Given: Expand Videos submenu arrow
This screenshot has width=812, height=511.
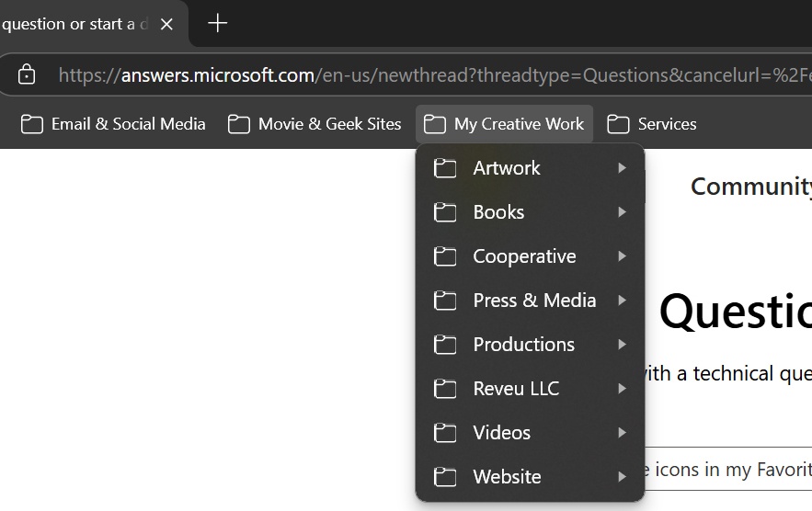Looking at the screenshot, I should coord(622,432).
